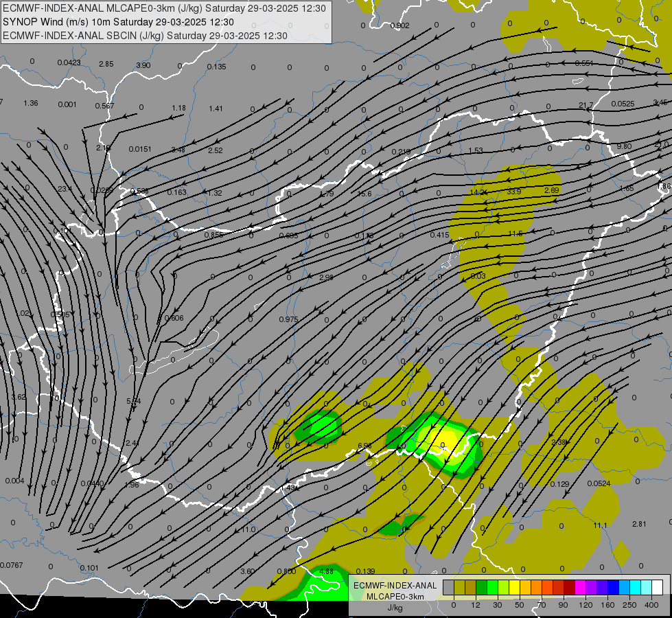672x618 pixels.
Task: Click the map value 0.0423
Action: click(x=69, y=62)
